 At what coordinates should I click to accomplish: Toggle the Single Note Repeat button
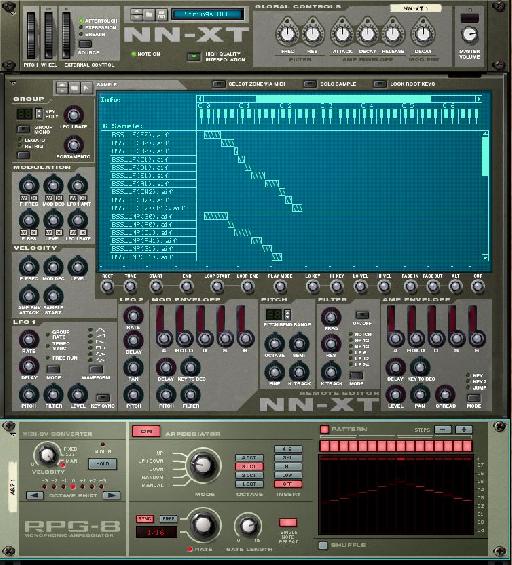click(x=288, y=522)
